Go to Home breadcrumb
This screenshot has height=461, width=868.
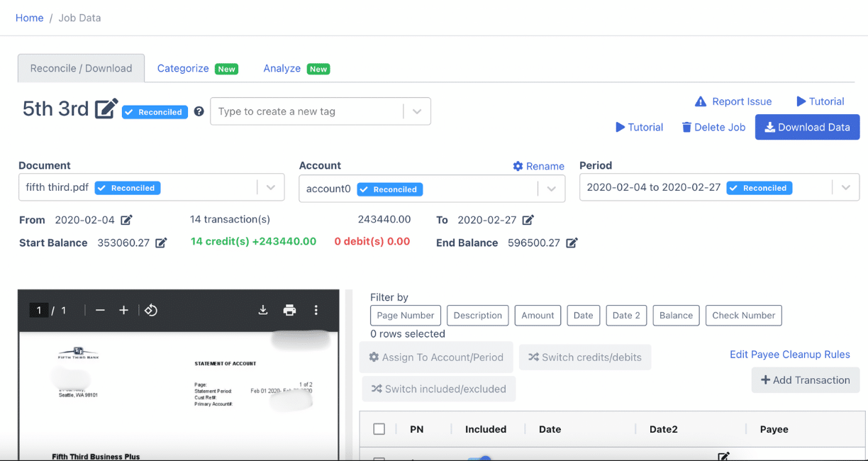click(30, 18)
